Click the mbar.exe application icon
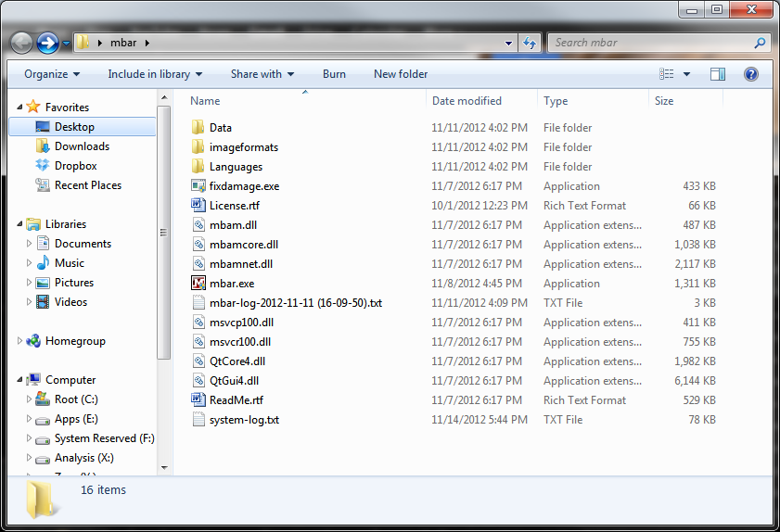This screenshot has width=780, height=532. [198, 284]
